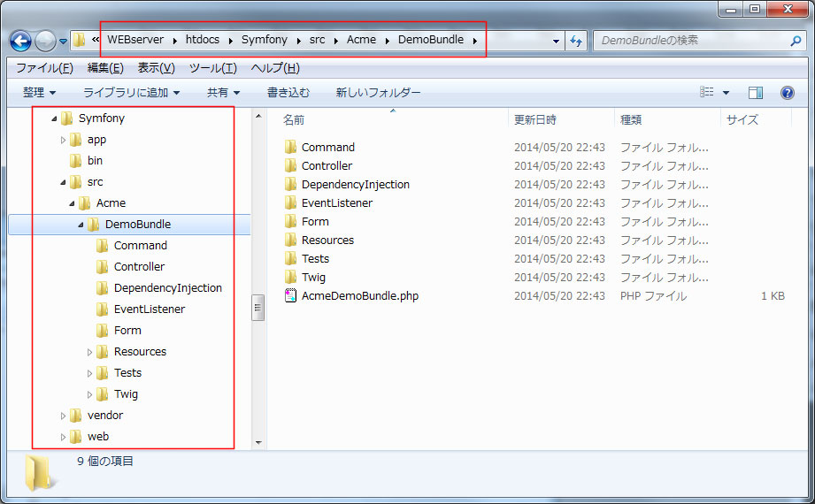Viewport: 815px width, 504px height.
Task: Expand the Twig tree node
Action: [x=89, y=395]
